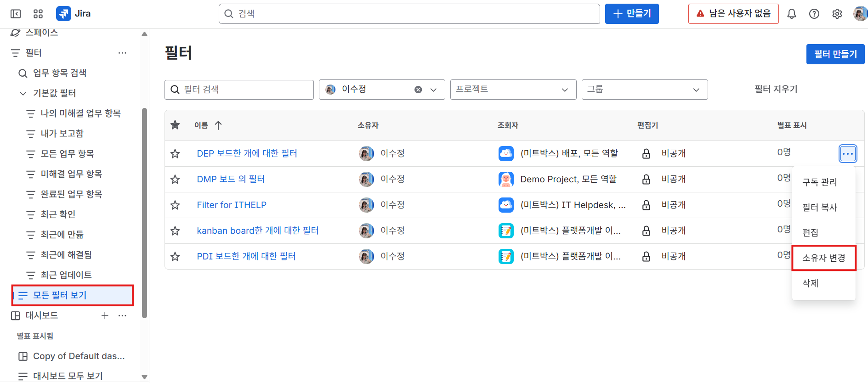Select 소유자 변경 from the context menu
The width and height of the screenshot is (868, 383).
823,258
